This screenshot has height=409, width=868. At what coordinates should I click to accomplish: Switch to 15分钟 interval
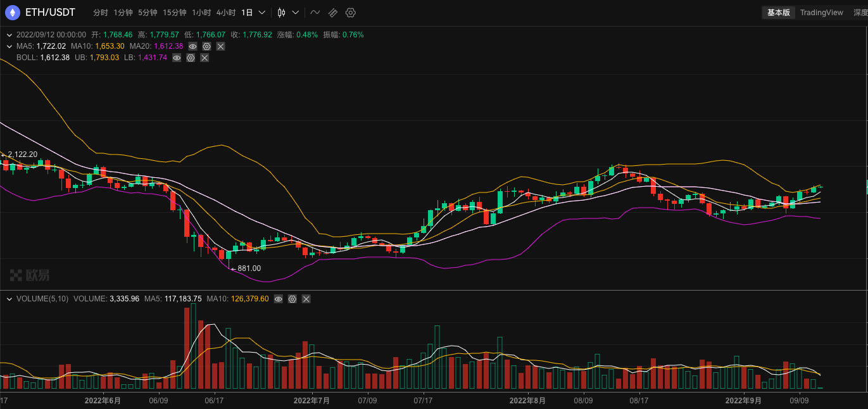coord(174,13)
